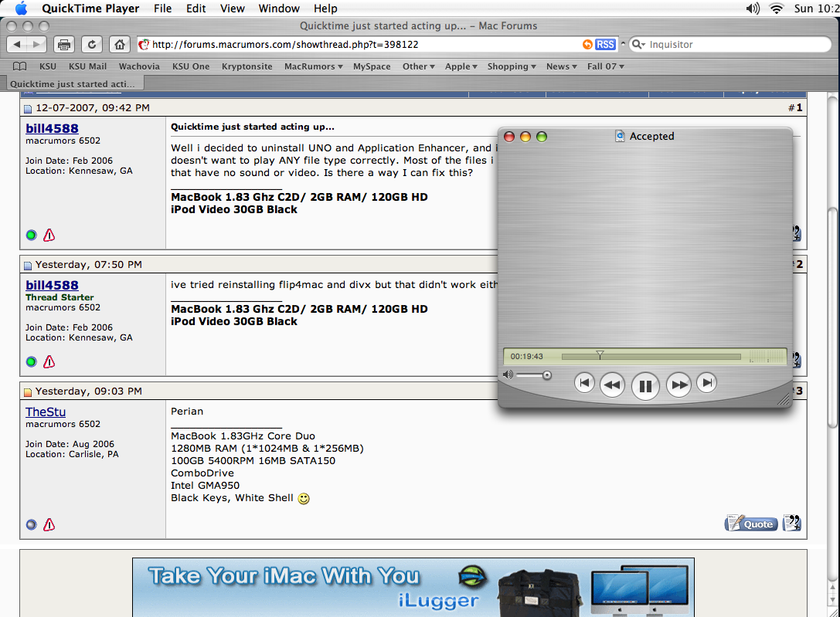
Task: Click post icon beside Yesterday, 09:03 PM
Action: [28, 392]
